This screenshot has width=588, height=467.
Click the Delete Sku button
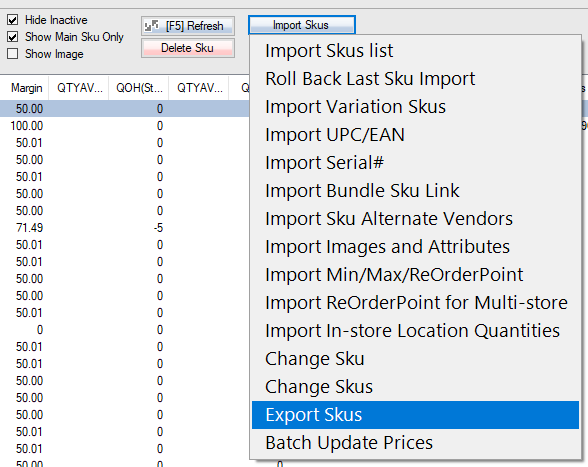[x=188, y=48]
